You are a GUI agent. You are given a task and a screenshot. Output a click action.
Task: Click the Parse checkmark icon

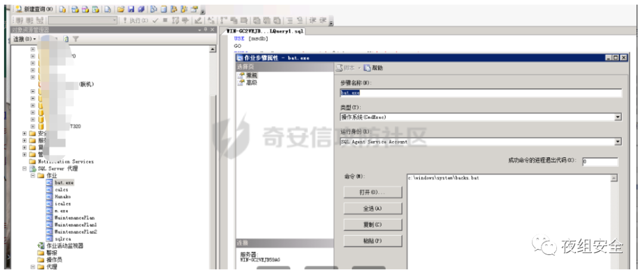tap(155, 20)
